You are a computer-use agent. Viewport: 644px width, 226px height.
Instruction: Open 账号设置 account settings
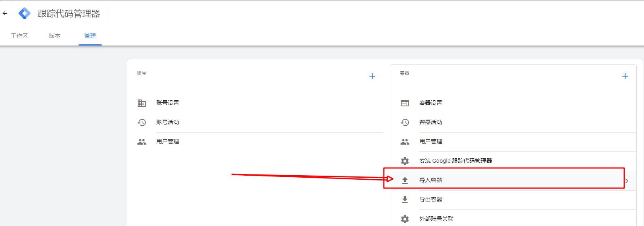coord(168,103)
